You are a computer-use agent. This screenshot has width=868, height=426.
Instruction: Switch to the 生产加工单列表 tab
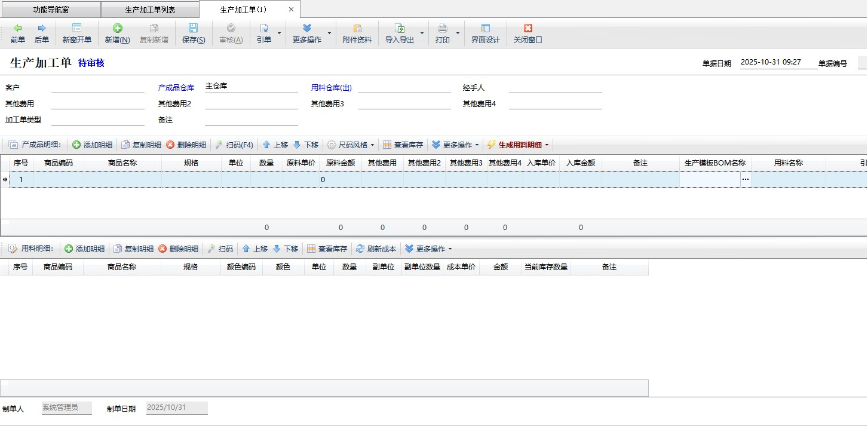[x=149, y=10]
